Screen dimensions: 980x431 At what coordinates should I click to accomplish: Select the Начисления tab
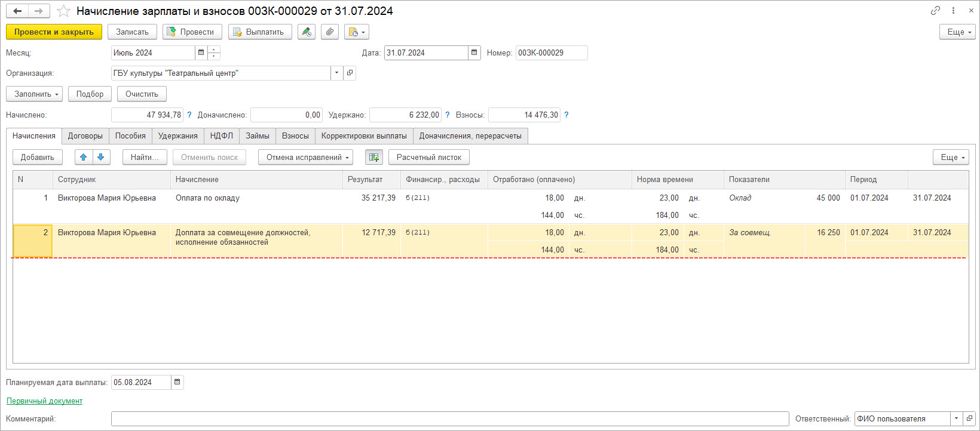(x=34, y=136)
